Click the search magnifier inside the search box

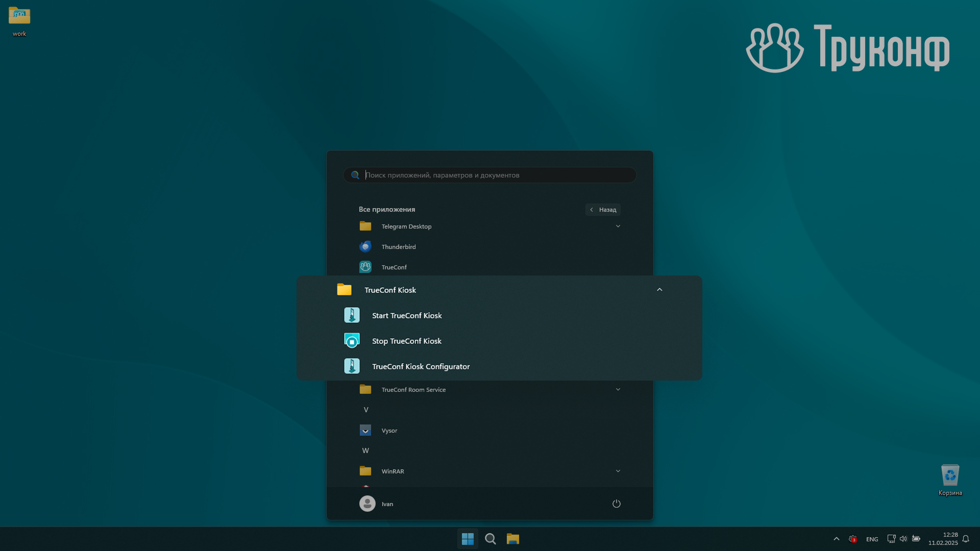pos(355,175)
